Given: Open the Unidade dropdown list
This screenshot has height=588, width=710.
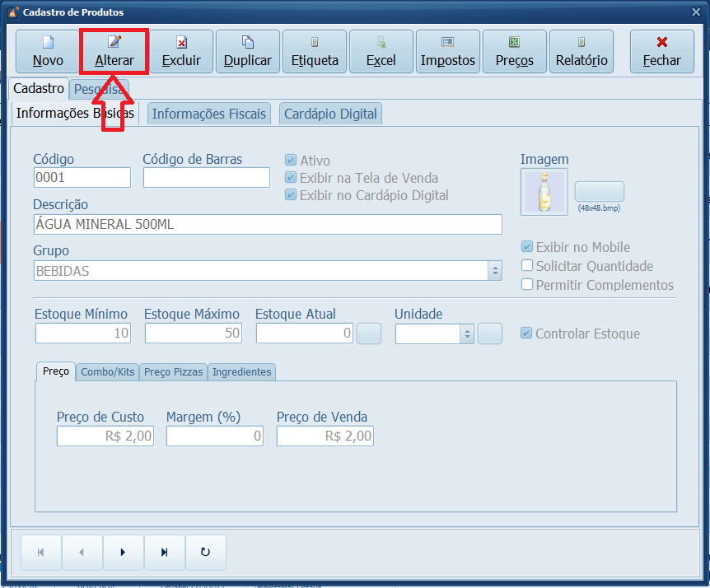Looking at the screenshot, I should point(466,334).
